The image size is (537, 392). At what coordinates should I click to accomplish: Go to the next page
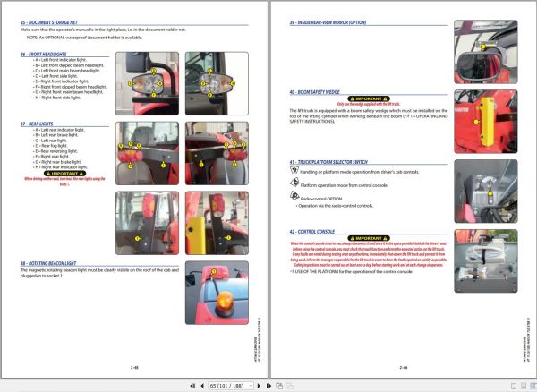click(259, 386)
